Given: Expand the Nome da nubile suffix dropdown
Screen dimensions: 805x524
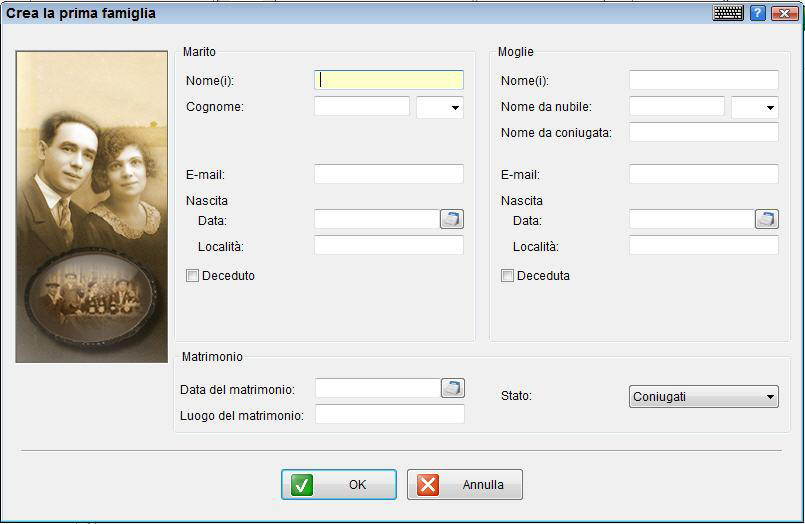Looking at the screenshot, I should point(755,107).
